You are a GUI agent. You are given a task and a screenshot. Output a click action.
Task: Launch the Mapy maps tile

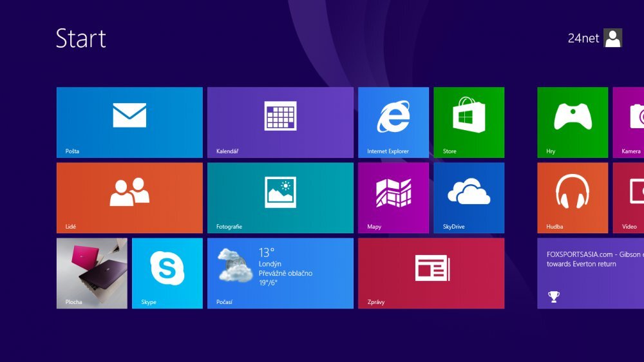point(393,198)
